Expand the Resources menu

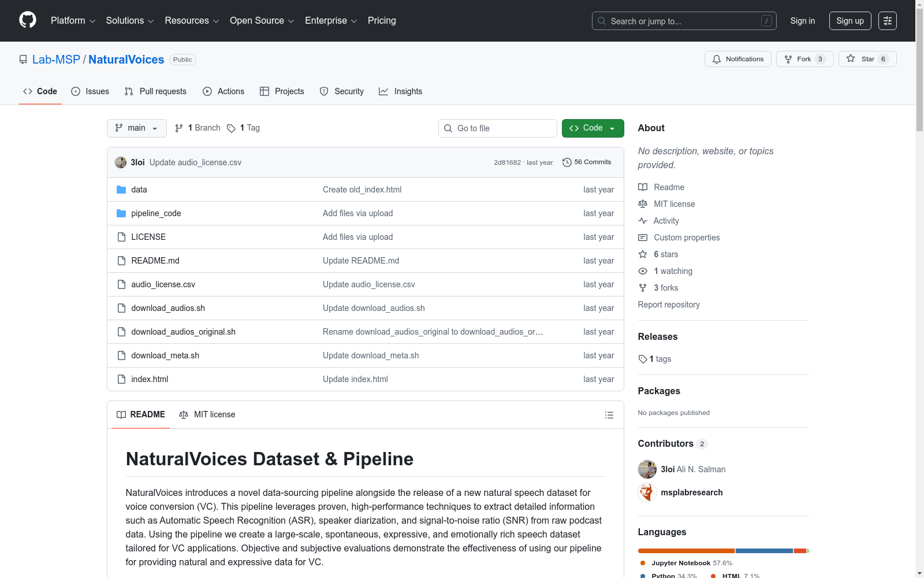[192, 21]
